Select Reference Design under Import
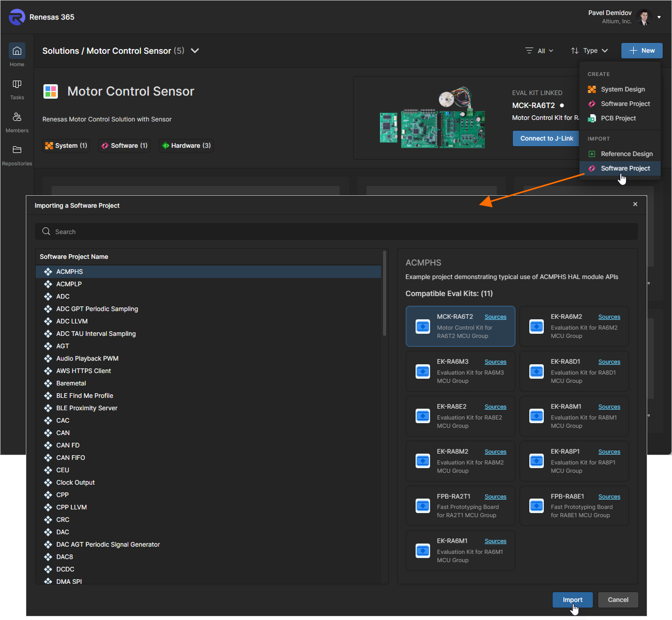 pos(626,154)
